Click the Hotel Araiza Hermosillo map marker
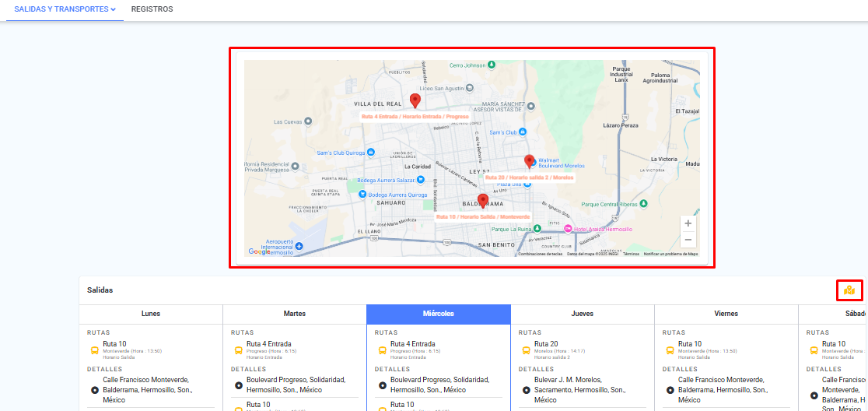The image size is (868, 411). point(568,229)
